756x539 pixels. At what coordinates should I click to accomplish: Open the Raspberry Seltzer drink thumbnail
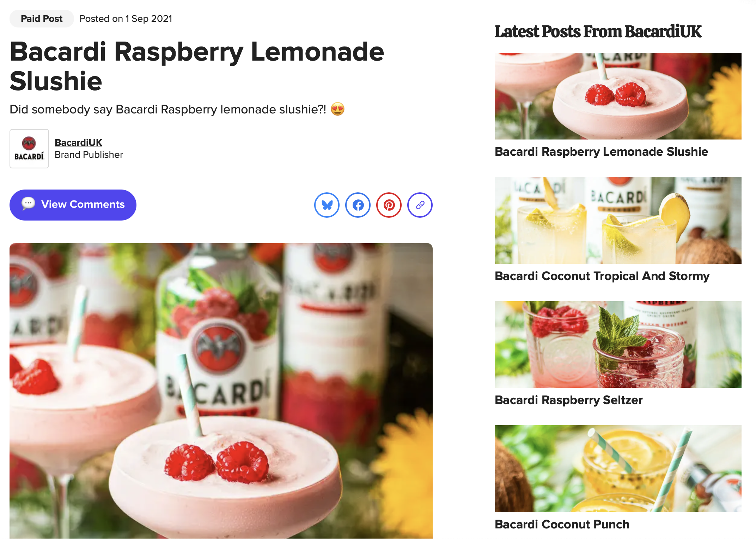tap(618, 345)
